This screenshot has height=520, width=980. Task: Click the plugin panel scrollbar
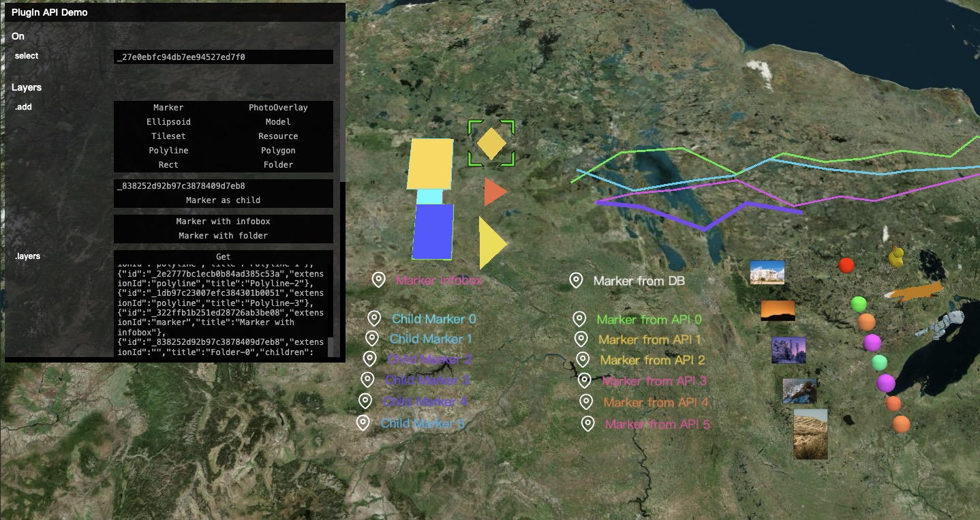tap(342, 102)
